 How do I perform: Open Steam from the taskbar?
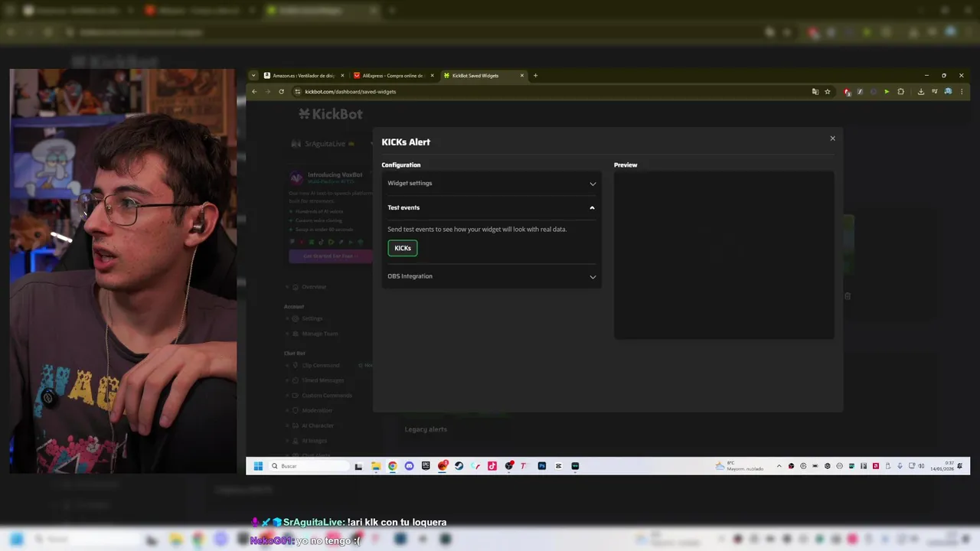[459, 466]
